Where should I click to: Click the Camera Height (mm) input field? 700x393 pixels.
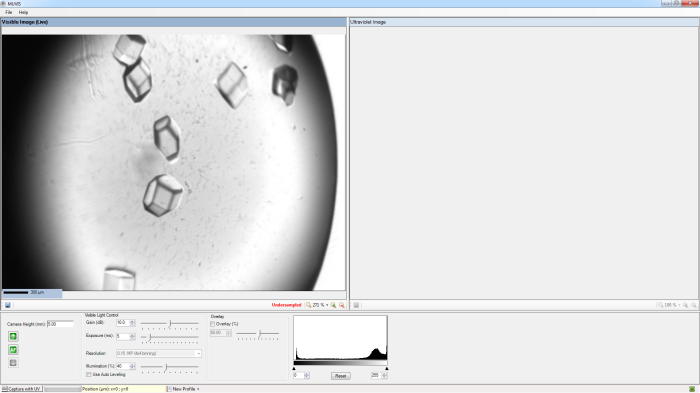coord(60,324)
